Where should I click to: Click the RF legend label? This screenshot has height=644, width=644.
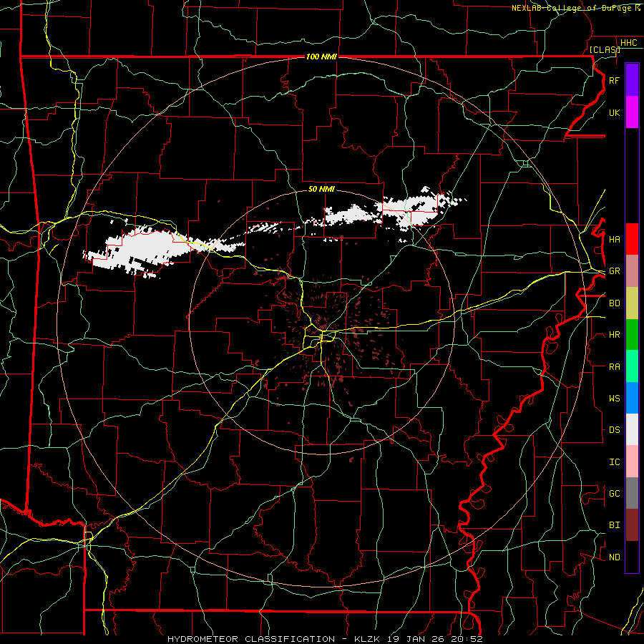614,80
